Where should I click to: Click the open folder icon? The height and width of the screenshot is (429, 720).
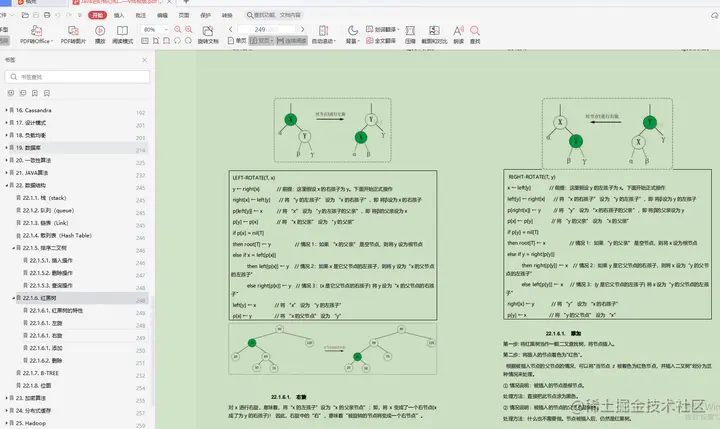(25, 15)
